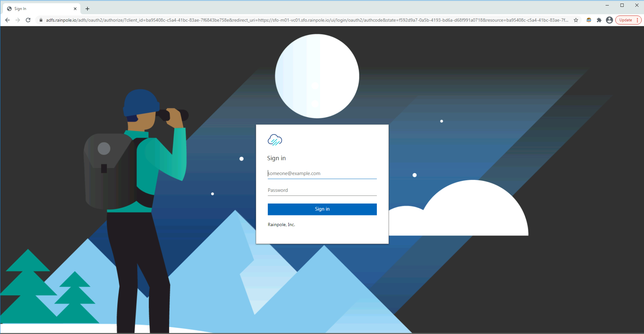This screenshot has height=334, width=644.
Task: Maximize or restore the browser window
Action: [622, 5]
